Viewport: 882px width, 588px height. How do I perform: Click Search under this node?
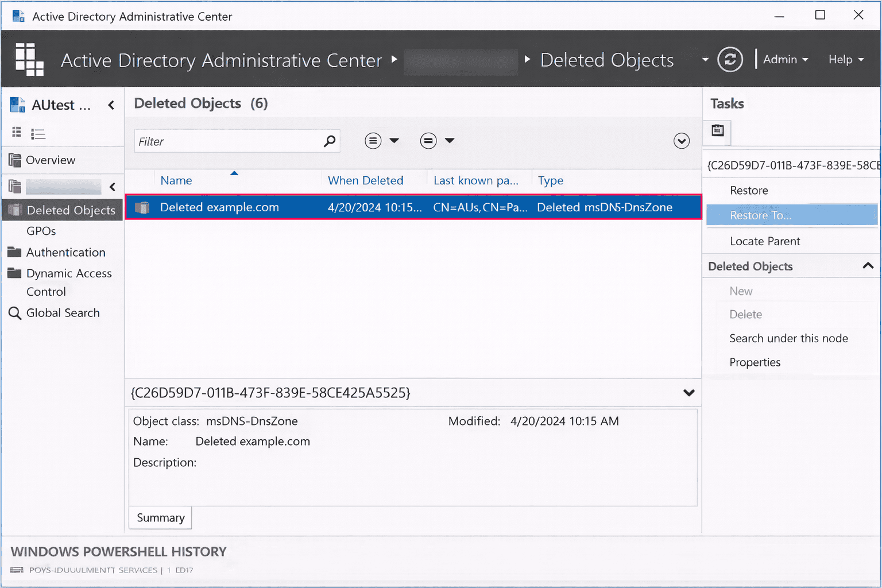pyautogui.click(x=789, y=338)
